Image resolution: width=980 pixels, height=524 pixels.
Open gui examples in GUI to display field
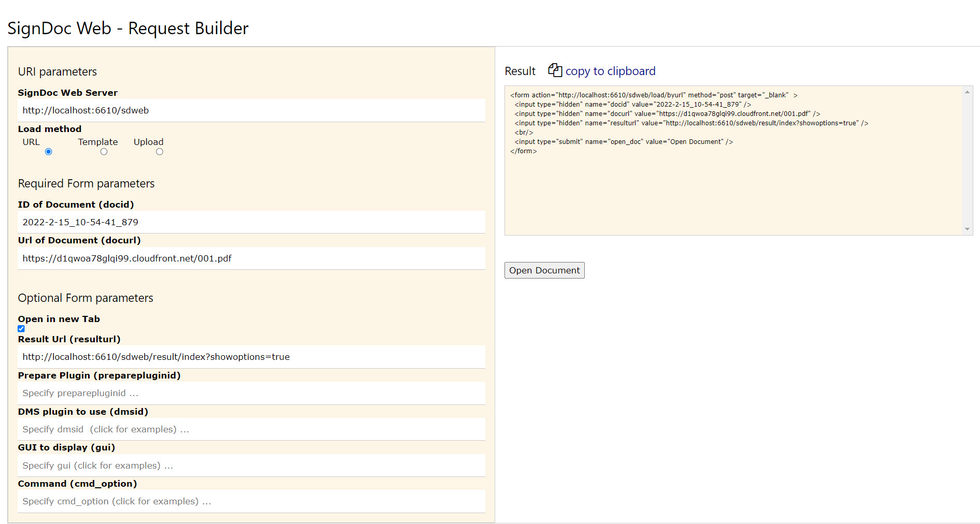click(x=251, y=465)
